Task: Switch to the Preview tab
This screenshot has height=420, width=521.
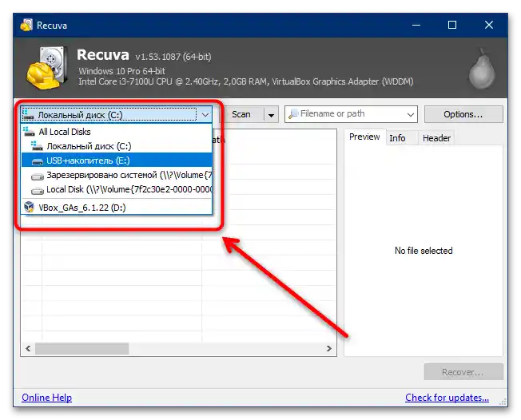Action: pos(364,137)
